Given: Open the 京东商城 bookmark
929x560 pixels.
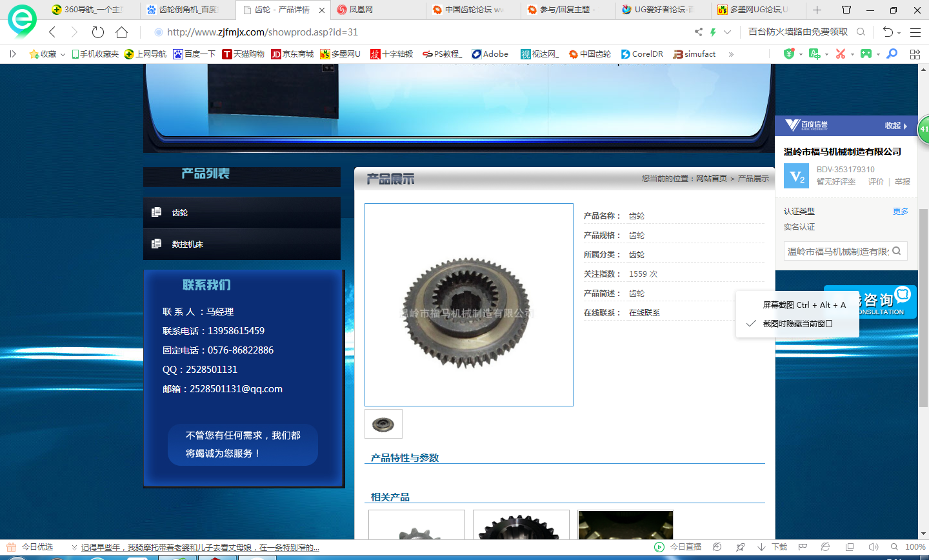Looking at the screenshot, I should point(292,54).
